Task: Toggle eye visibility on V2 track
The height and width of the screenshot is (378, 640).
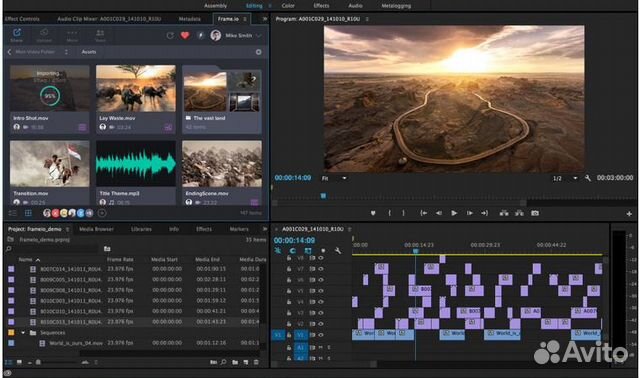Action: (321, 324)
